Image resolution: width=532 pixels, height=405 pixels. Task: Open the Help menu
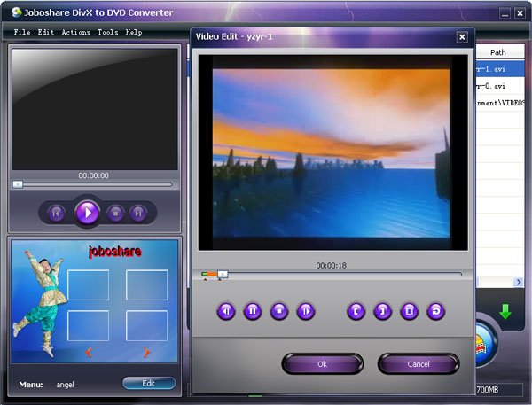[134, 32]
